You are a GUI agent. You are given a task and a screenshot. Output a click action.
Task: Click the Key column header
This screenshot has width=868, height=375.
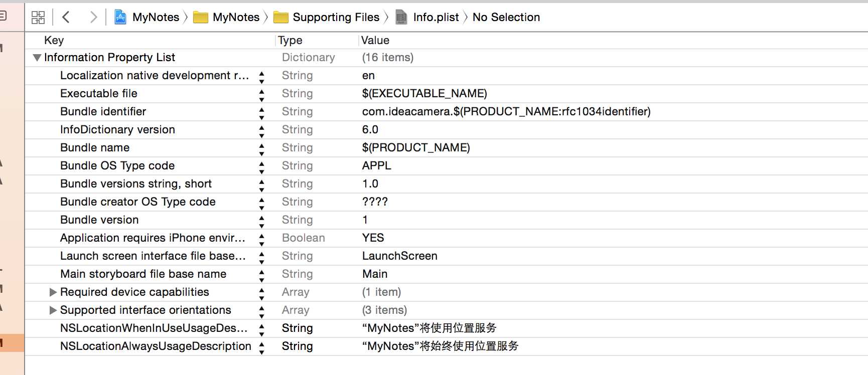pyautogui.click(x=54, y=41)
